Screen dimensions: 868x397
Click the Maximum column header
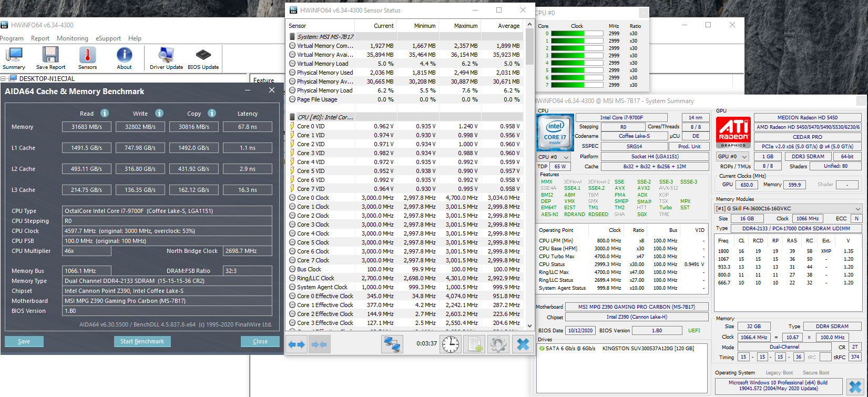[x=460, y=26]
